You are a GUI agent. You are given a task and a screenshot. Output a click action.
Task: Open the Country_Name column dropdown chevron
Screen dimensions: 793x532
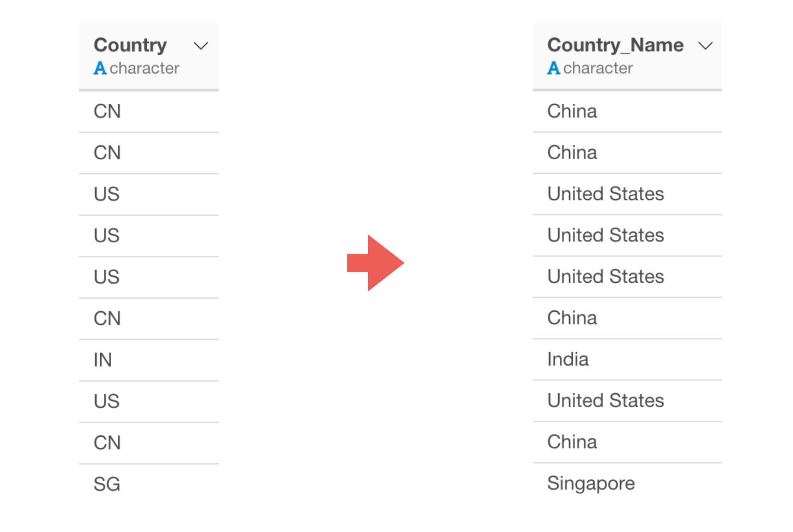[x=705, y=46]
